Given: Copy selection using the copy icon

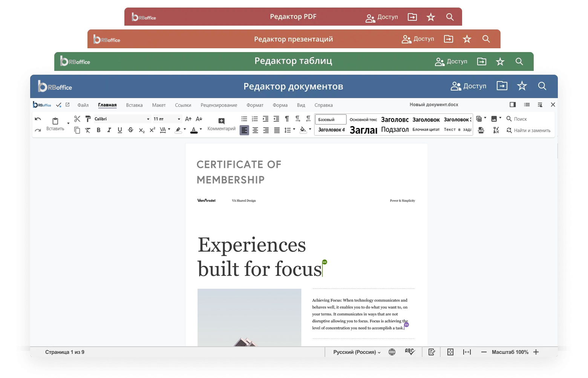Looking at the screenshot, I should [77, 130].
